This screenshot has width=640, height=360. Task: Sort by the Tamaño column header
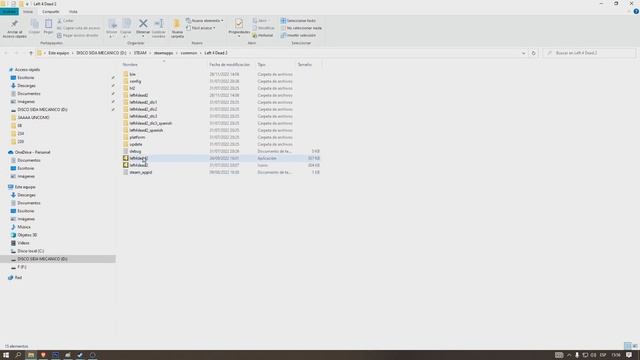pyautogui.click(x=304, y=64)
